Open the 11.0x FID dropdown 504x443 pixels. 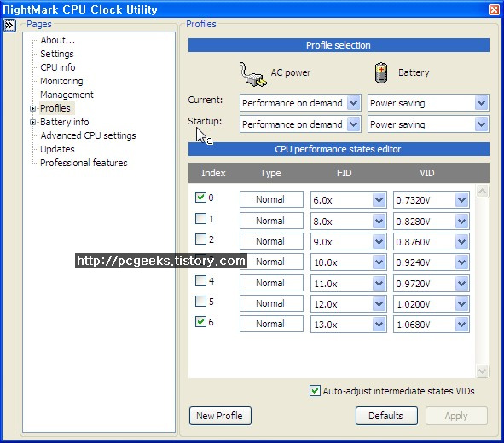[379, 284]
